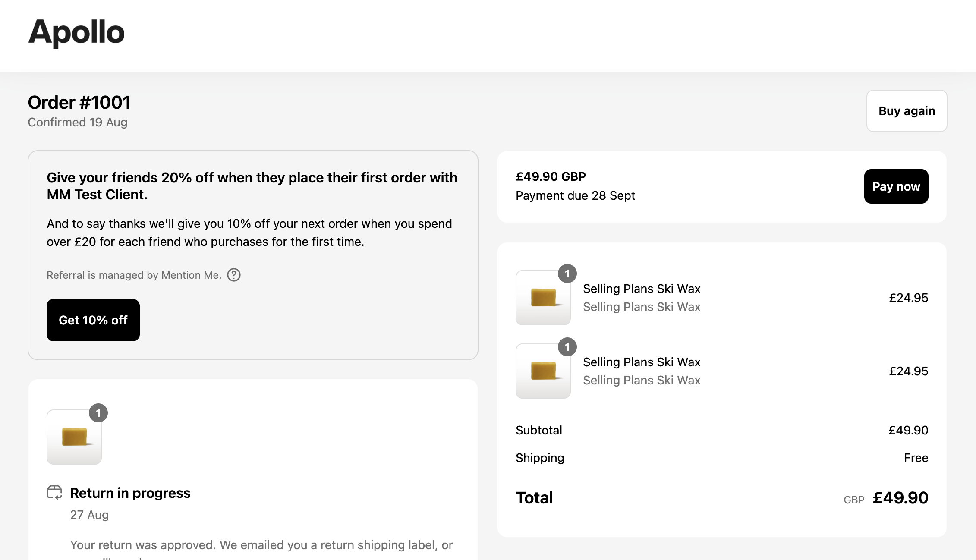This screenshot has width=976, height=560.
Task: Click the return in progress package icon
Action: coord(55,493)
